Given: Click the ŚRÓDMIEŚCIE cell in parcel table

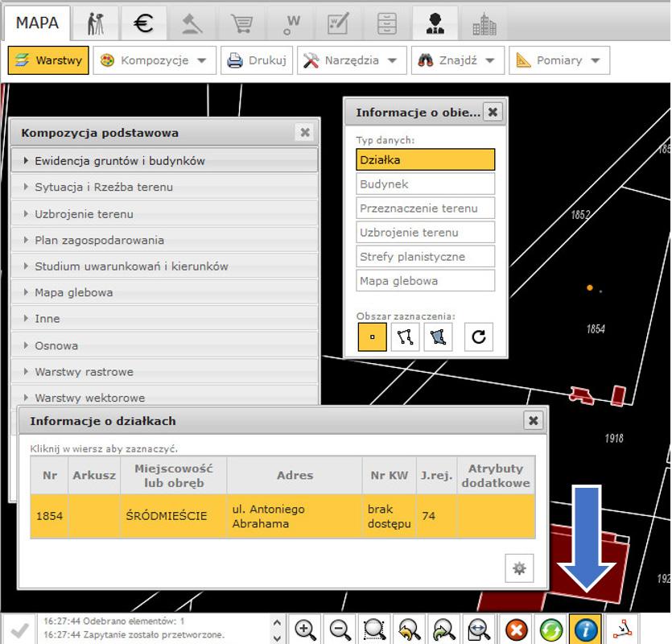Looking at the screenshot, I should click(x=174, y=516).
